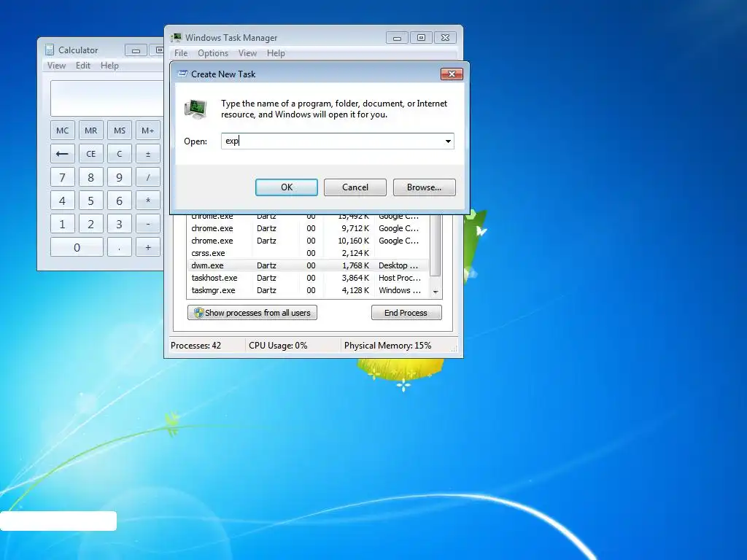Click Calculator digit 9
Screen dimensions: 747x560
point(120,177)
